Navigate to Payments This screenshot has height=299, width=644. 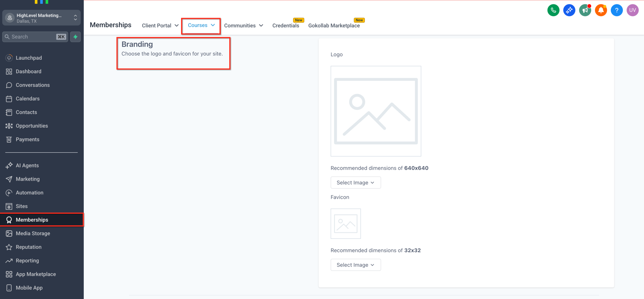pos(27,139)
